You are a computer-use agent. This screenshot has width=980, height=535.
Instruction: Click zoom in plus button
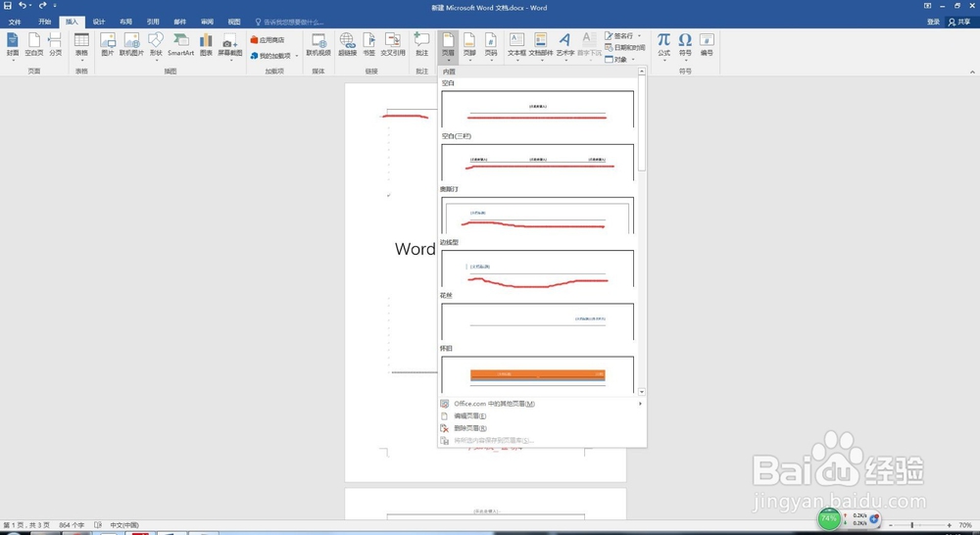(950, 525)
